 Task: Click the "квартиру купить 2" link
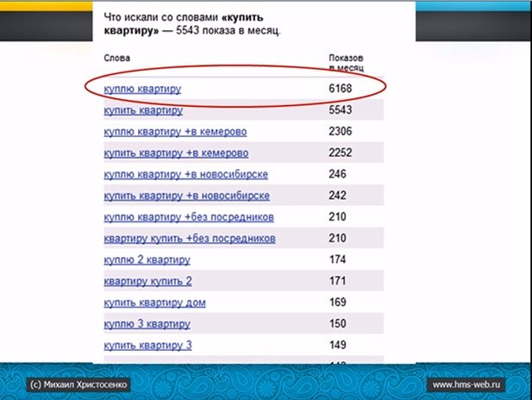tap(147, 281)
